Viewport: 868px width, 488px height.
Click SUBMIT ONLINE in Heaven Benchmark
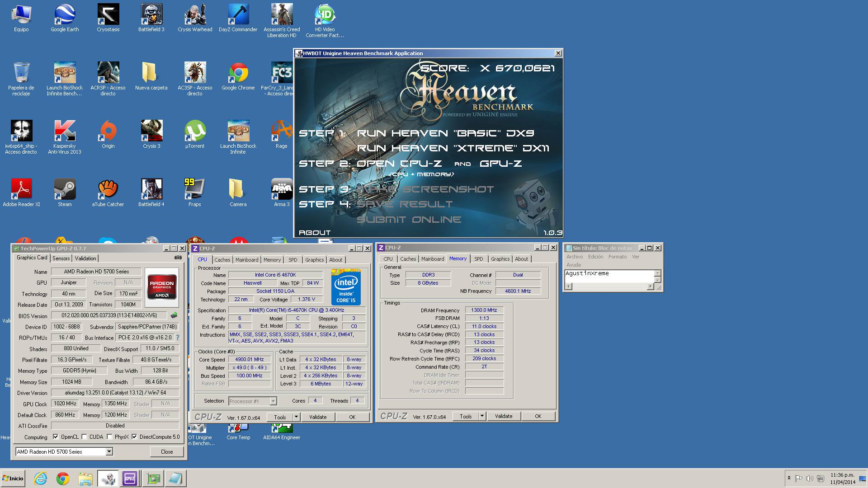(x=409, y=220)
